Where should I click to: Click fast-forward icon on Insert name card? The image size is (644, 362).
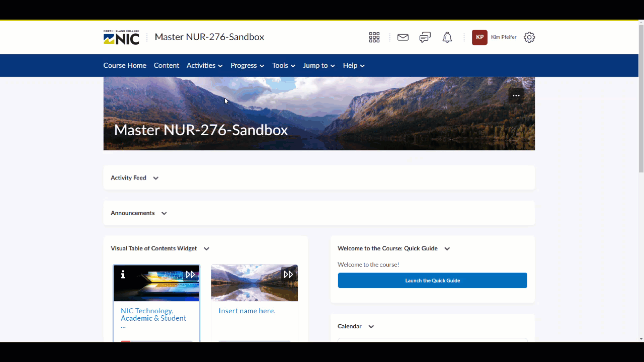(x=288, y=275)
